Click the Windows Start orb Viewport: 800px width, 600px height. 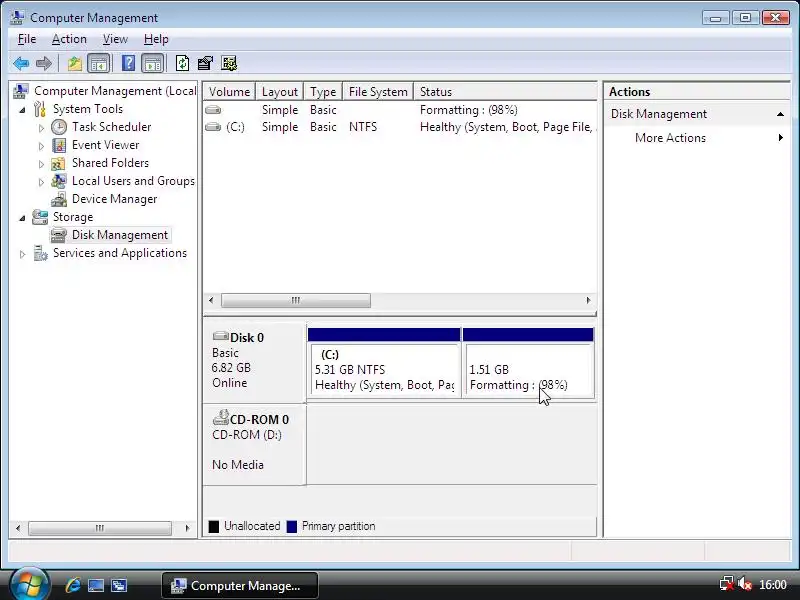(x=29, y=584)
